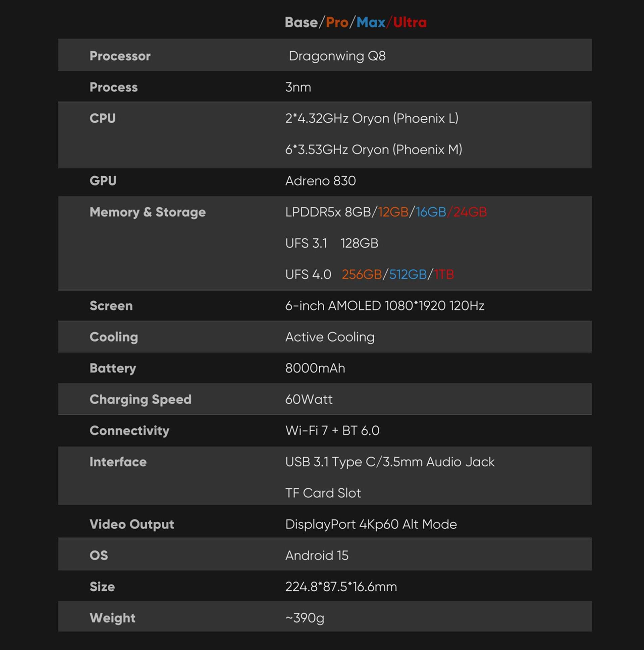
Task: Click the Charging Speed row label
Action: (141, 399)
